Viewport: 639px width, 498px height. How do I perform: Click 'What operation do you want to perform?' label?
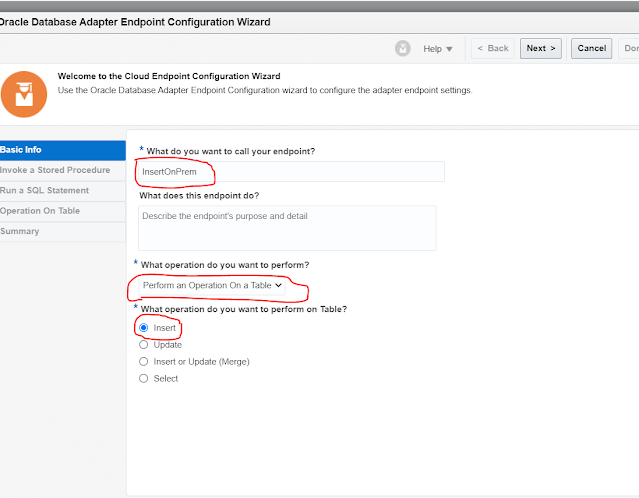[225, 265]
